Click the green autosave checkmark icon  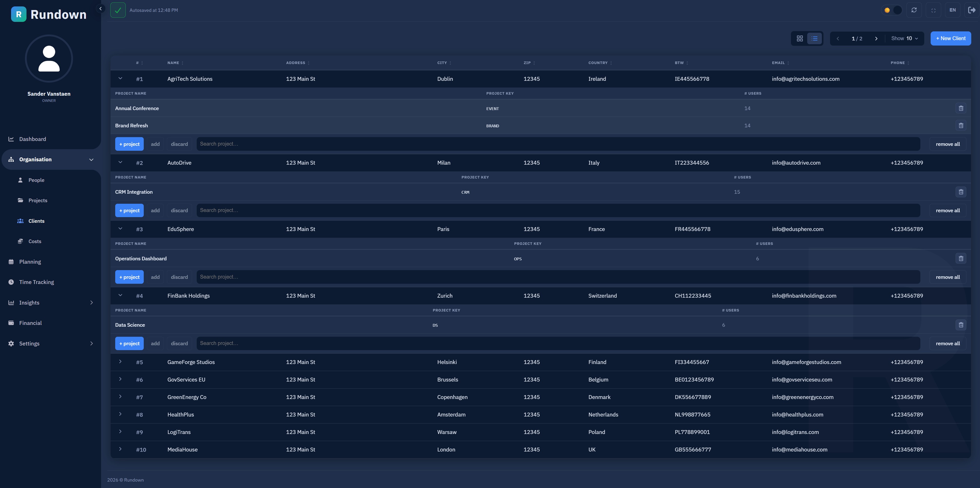click(118, 10)
